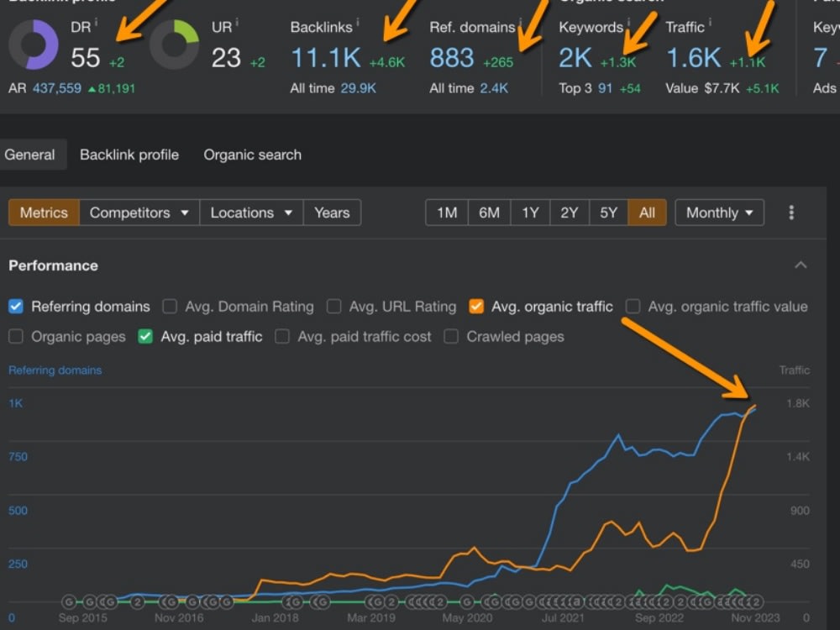840x630 pixels.
Task: Click the purple DR donut chart
Action: click(34, 45)
